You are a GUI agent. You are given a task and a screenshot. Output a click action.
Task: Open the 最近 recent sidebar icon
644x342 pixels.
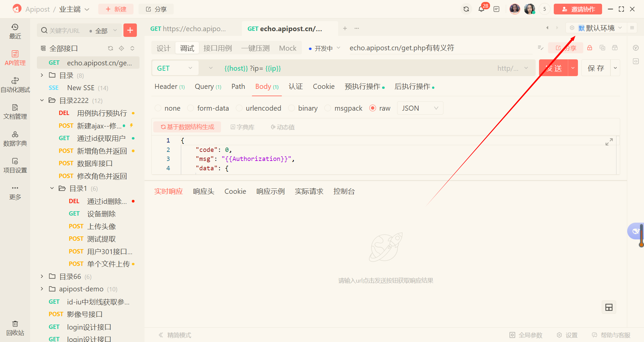point(15,31)
